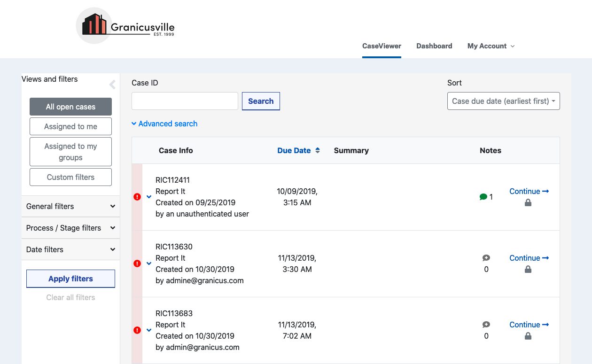Viewport: 592px width, 364px height.
Task: Select the All open cases view
Action: 70,107
